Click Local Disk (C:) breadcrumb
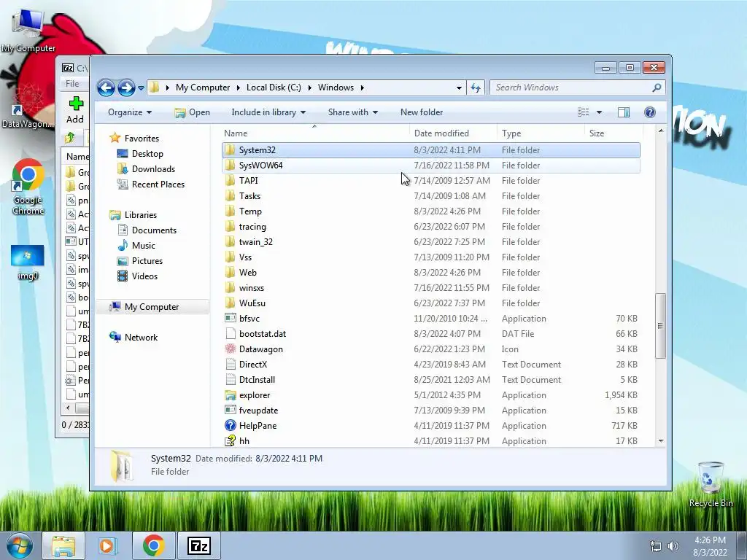 (274, 87)
